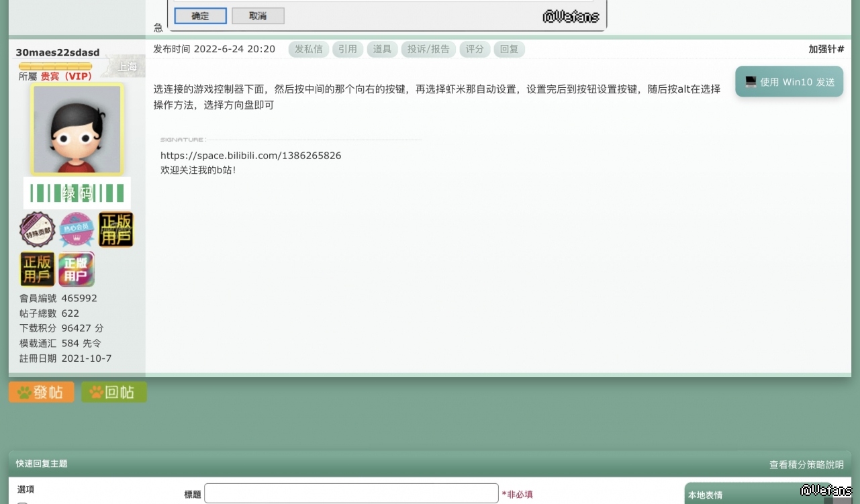860x504 pixels.
Task: Rate the post with 评分
Action: [475, 49]
